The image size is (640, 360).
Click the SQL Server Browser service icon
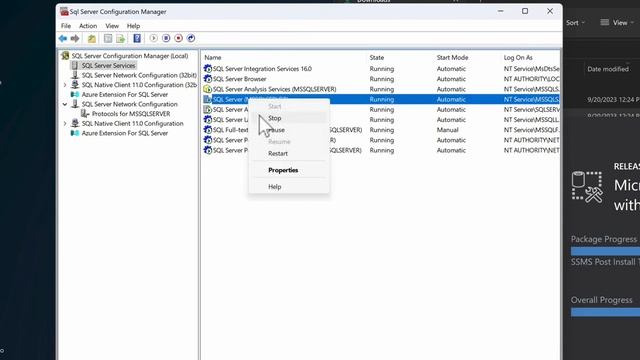[x=208, y=79]
